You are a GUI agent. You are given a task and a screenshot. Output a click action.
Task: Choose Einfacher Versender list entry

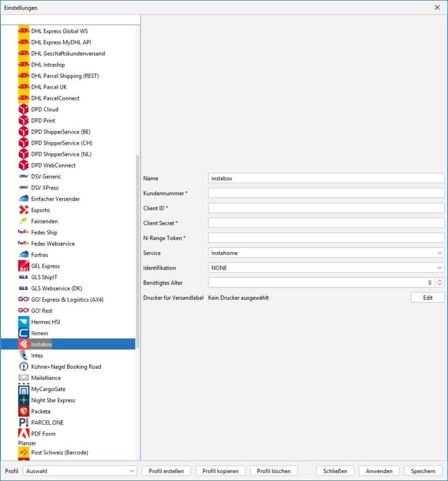pyautogui.click(x=55, y=199)
